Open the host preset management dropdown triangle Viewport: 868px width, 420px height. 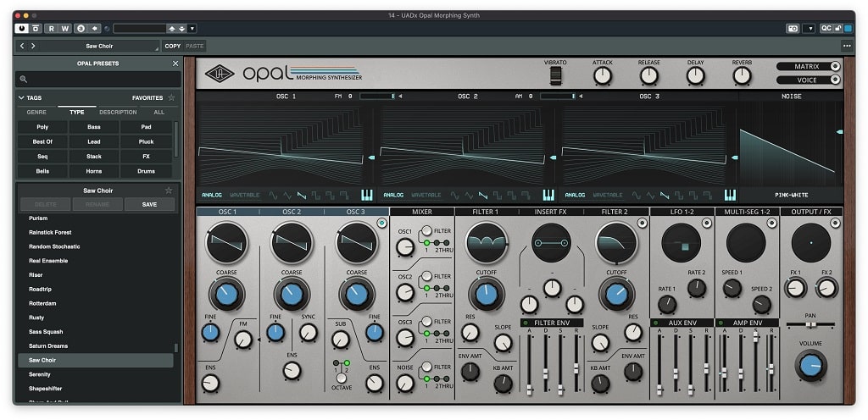[x=192, y=28]
